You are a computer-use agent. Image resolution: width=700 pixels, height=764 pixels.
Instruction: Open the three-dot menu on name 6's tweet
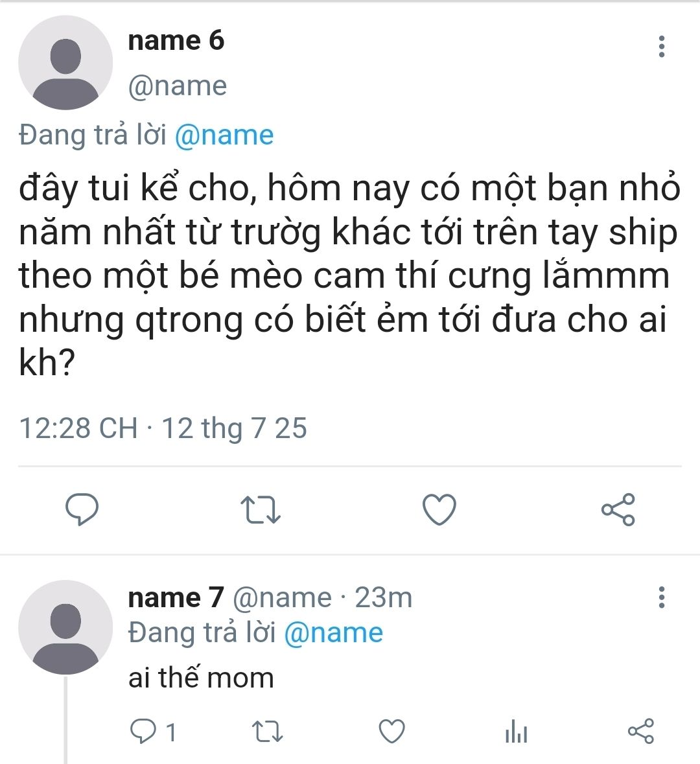click(x=661, y=47)
